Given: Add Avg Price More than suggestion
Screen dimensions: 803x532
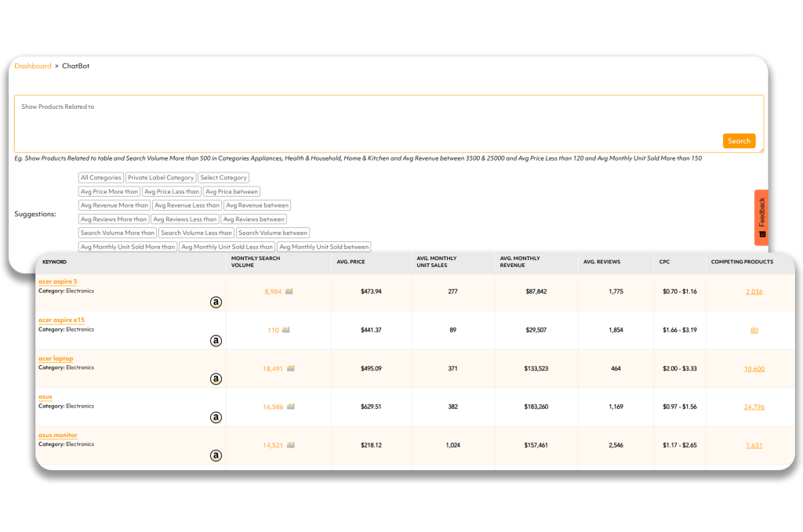Looking at the screenshot, I should 109,191.
